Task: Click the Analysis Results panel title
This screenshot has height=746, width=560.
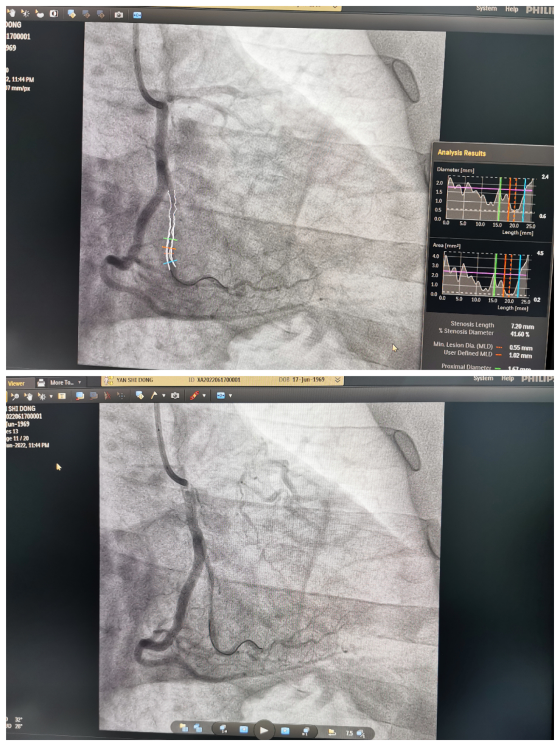Action: [461, 153]
